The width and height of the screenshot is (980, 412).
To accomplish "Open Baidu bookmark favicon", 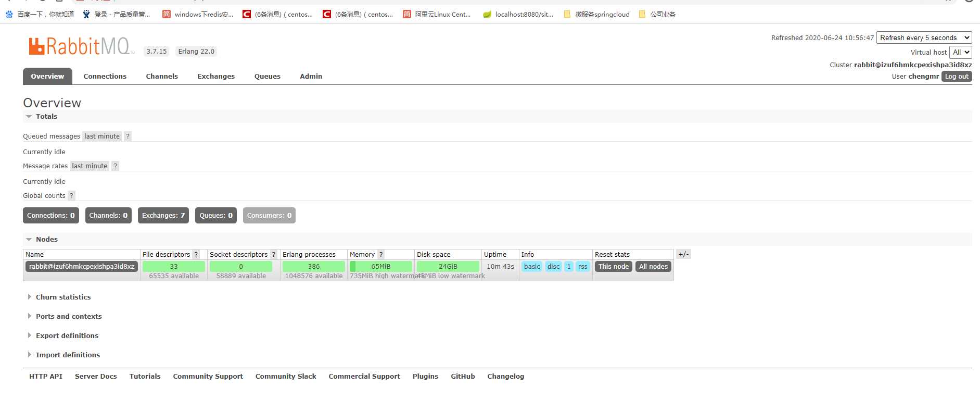I will pos(9,15).
